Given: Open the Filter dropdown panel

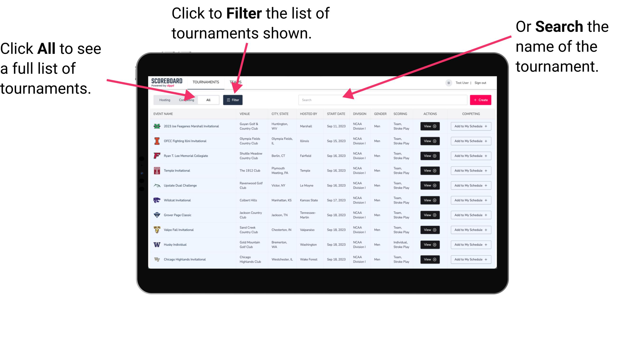Looking at the screenshot, I should click(x=233, y=100).
